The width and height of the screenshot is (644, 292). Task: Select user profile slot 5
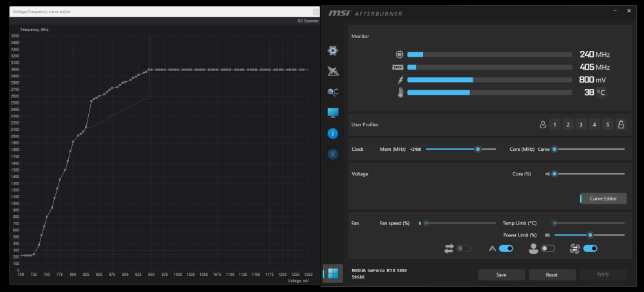[607, 124]
